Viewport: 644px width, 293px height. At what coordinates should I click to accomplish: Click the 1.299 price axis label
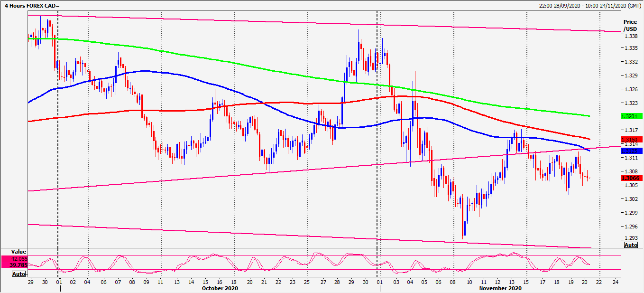click(x=631, y=213)
